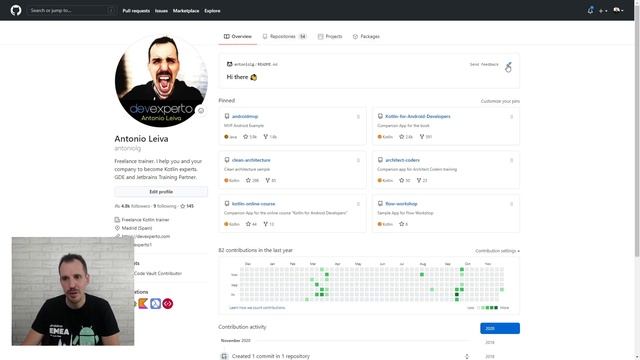The width and height of the screenshot is (640, 360).
Task: Click the Customize your pins link
Action: (500, 101)
